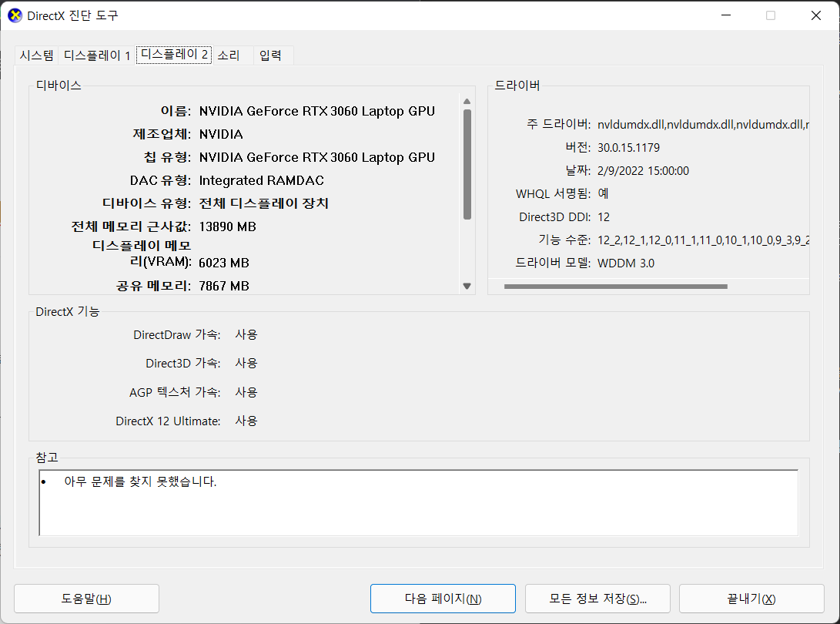Click device panel scroll down arrow
This screenshot has height=624, width=840.
point(467,287)
